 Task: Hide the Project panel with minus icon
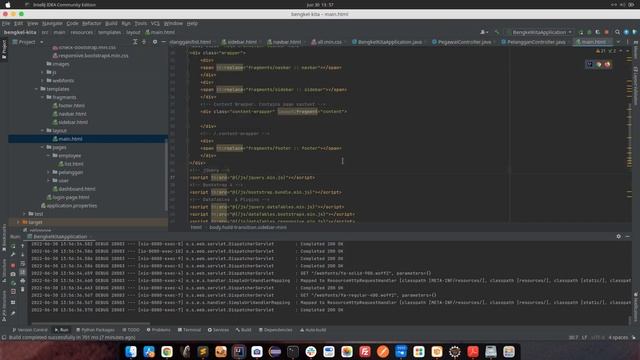(164, 42)
